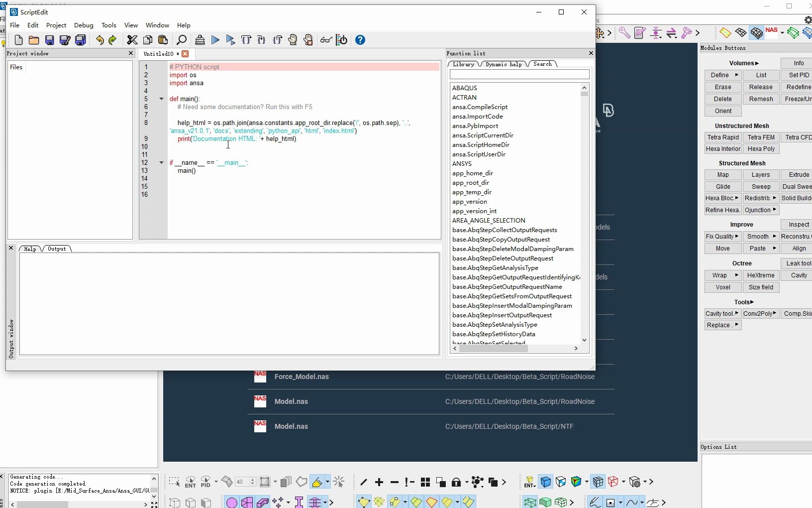The width and height of the screenshot is (812, 508).
Task: Open the Replace . dropdown
Action: coord(723,325)
